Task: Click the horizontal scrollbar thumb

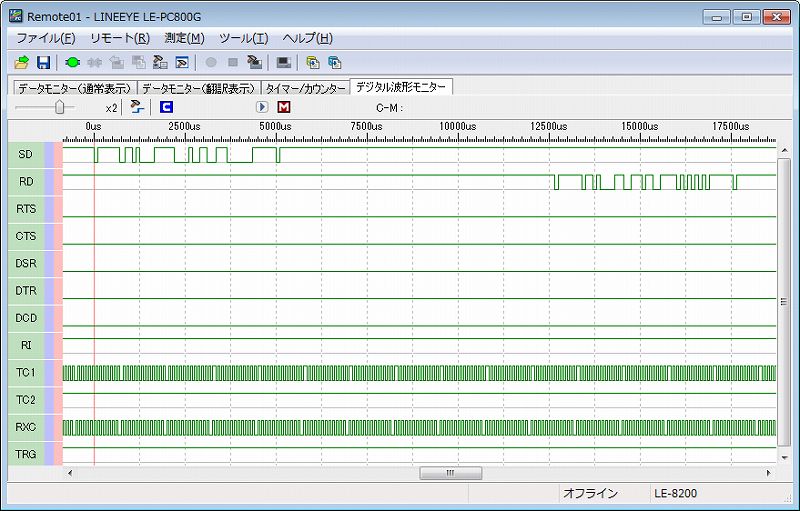Action: point(450,473)
